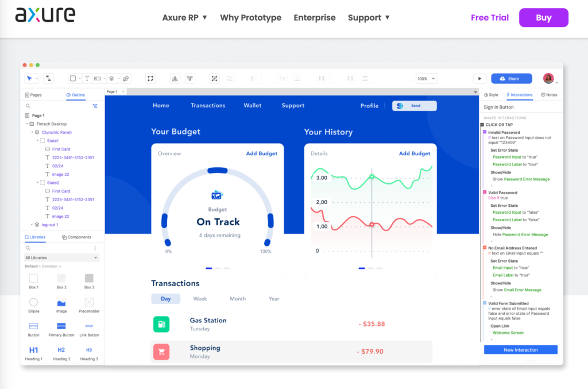588x389 pixels.
Task: Expand the log-out 1 tree node
Action: pos(32,225)
